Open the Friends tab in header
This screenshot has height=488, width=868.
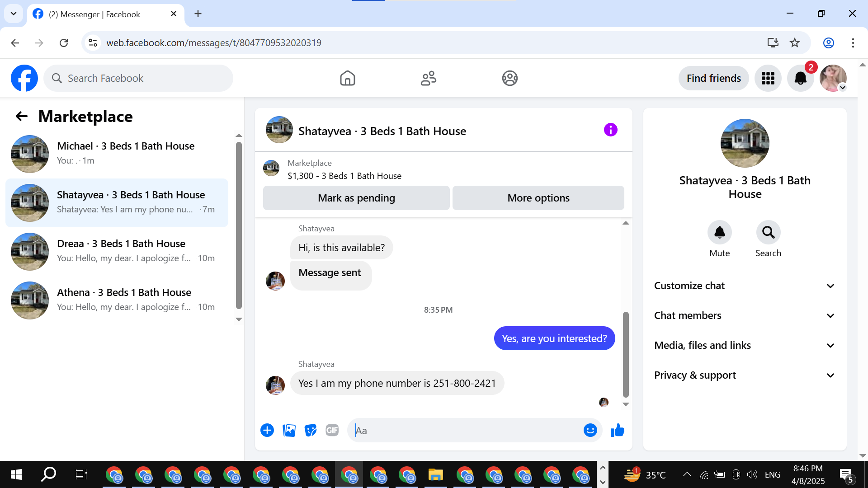428,79
